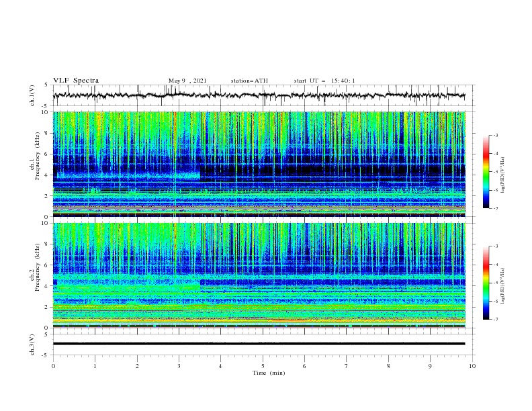Click the ch.3 flat black voltage trace
Viewport: 532px width, 411px height.
coord(259,344)
